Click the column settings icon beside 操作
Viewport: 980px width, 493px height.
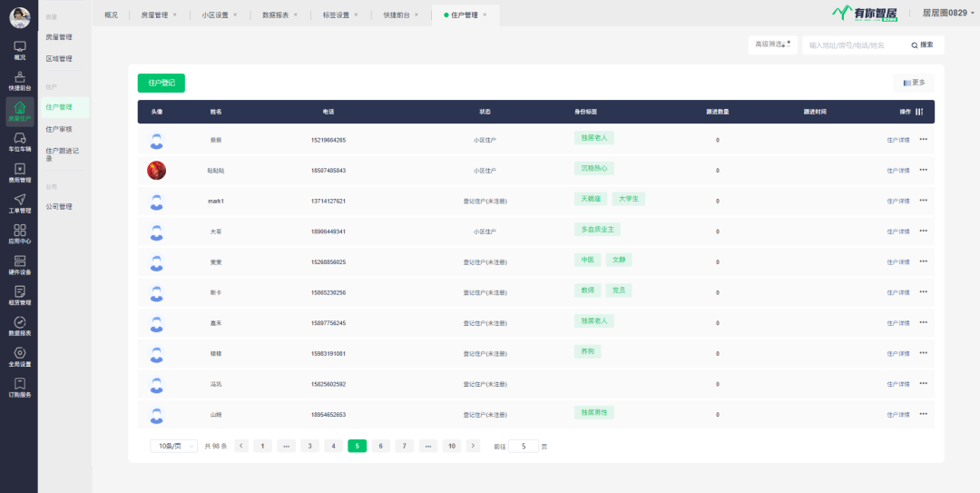919,112
